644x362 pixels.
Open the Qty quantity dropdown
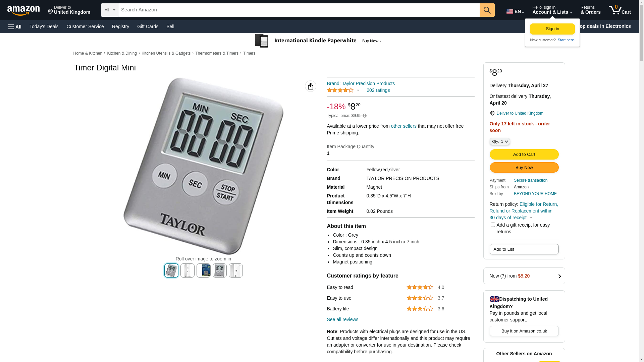coord(500,141)
